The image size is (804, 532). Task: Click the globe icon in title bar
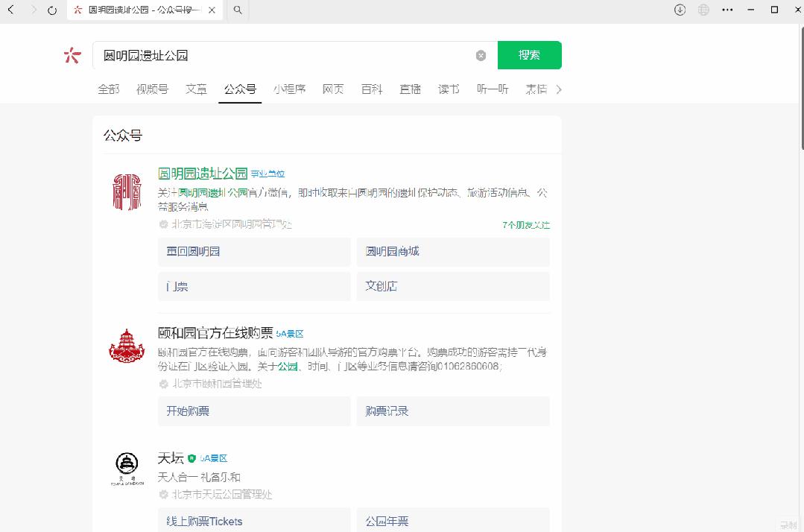pos(703,10)
